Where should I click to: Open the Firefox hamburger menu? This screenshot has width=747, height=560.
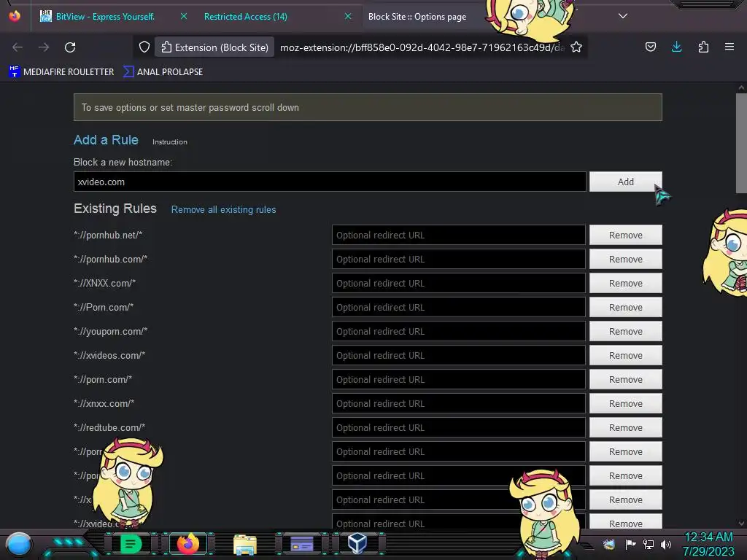pyautogui.click(x=729, y=47)
